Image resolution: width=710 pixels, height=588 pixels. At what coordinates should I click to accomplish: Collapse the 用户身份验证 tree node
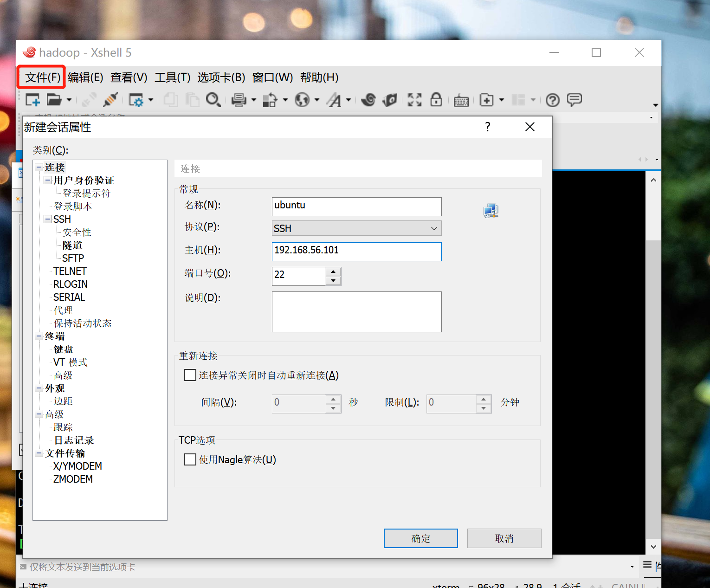point(48,180)
